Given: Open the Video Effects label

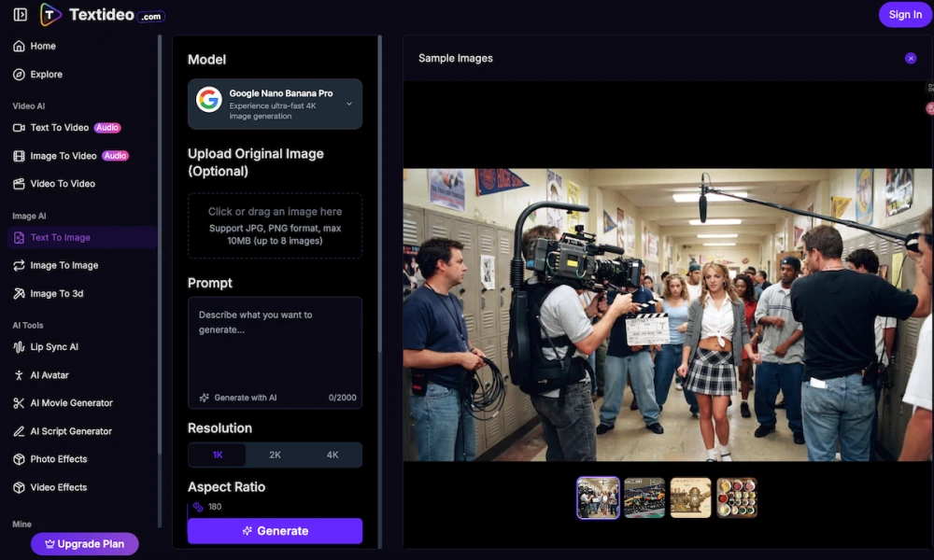Looking at the screenshot, I should (58, 487).
